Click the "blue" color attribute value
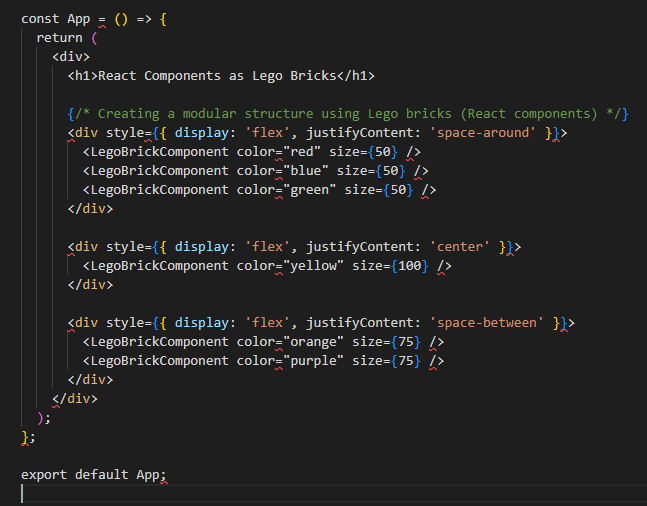Screen dimensions: 647x506 click(306, 171)
